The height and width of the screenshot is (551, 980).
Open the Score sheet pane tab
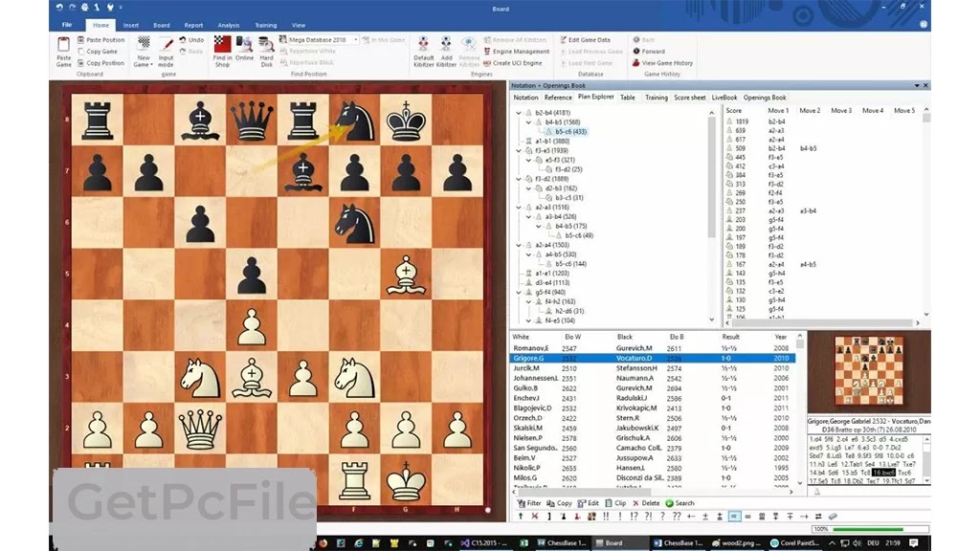click(689, 98)
